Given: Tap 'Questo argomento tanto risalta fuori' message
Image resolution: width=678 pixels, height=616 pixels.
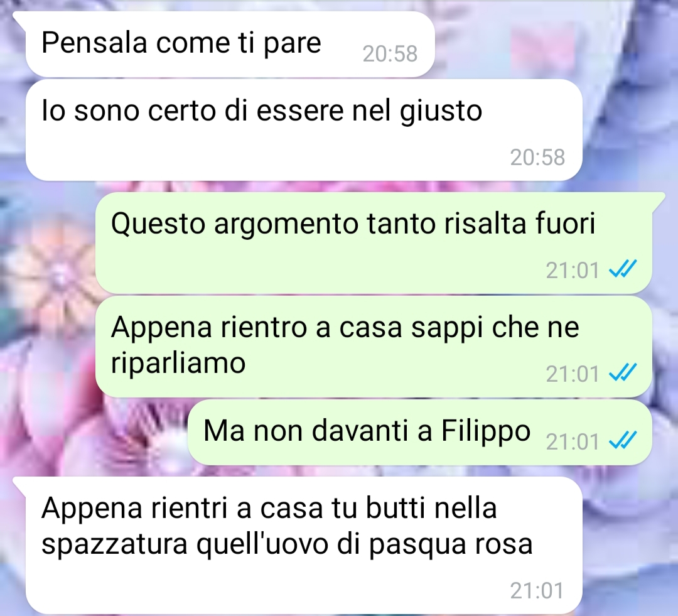Looking at the screenshot, I should [374, 242].
